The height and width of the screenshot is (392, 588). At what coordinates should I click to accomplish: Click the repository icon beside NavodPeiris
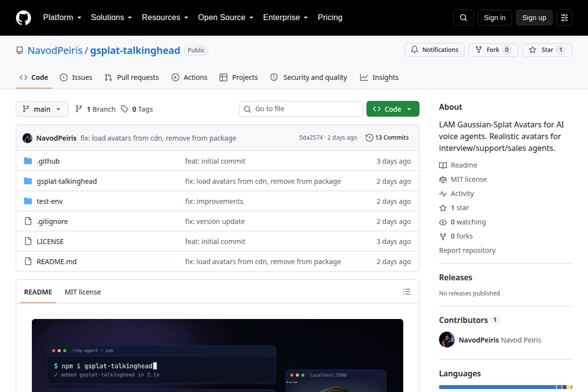coord(20,50)
